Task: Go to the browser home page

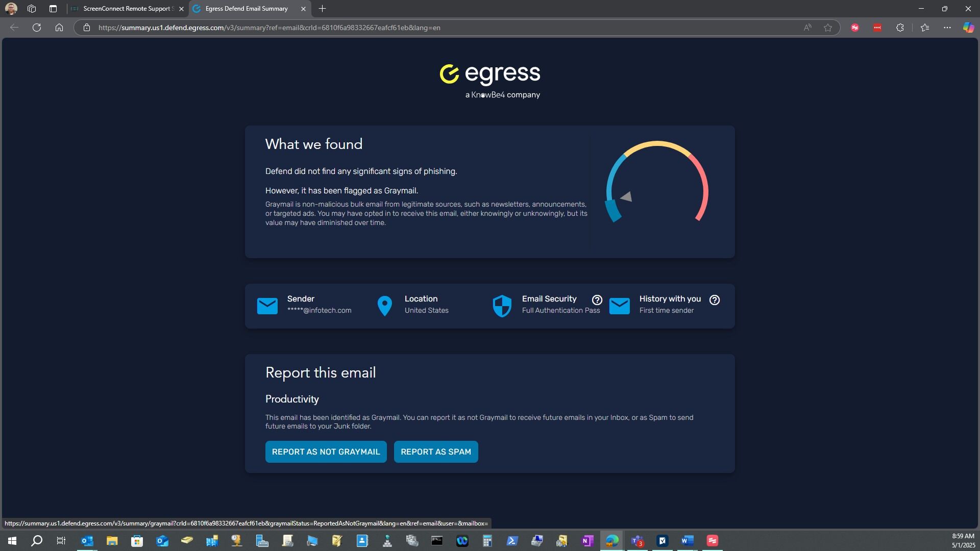Action: point(59,28)
